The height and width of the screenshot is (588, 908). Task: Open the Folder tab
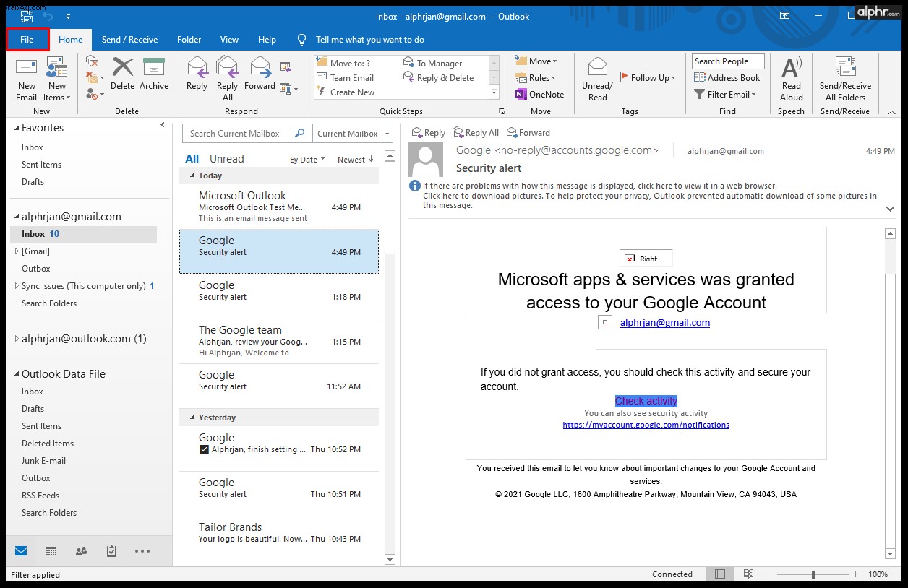coord(189,40)
